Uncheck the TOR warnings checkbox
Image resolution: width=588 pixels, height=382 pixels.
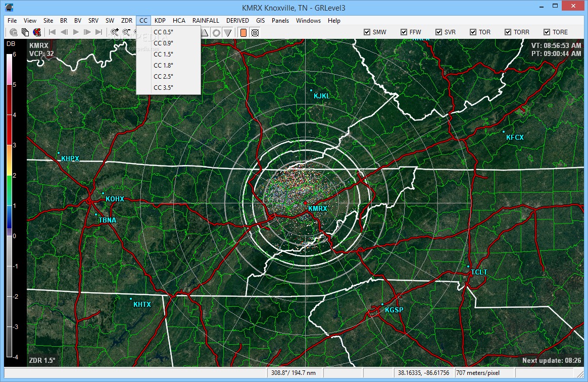(x=473, y=32)
